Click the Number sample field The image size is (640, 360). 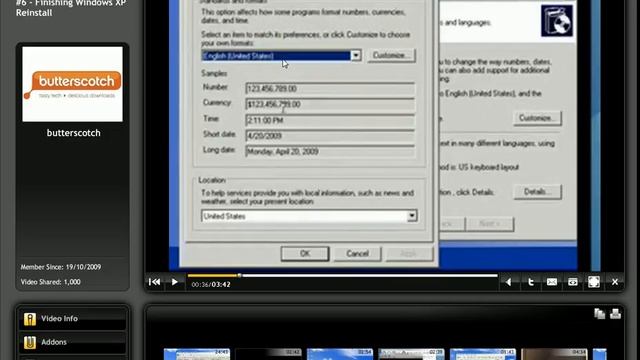[x=330, y=89]
